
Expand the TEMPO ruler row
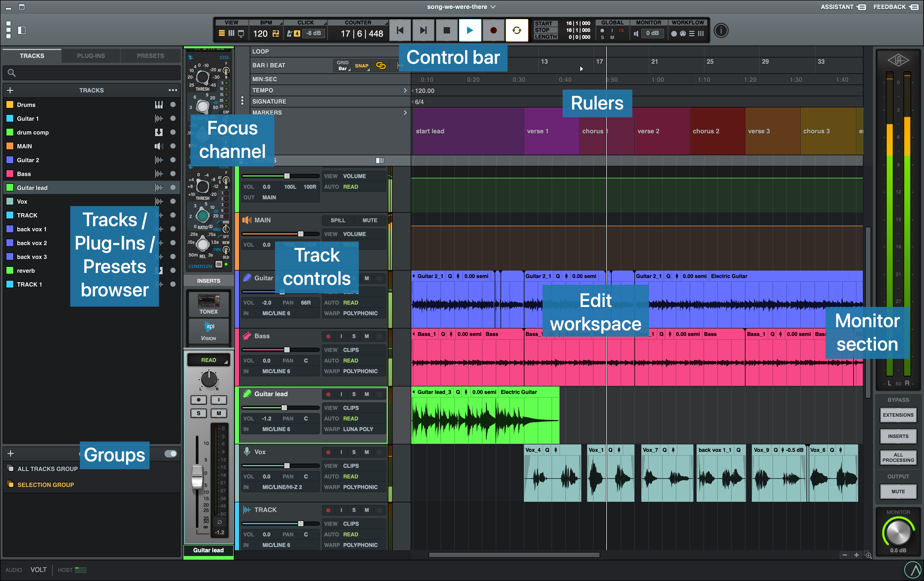405,90
